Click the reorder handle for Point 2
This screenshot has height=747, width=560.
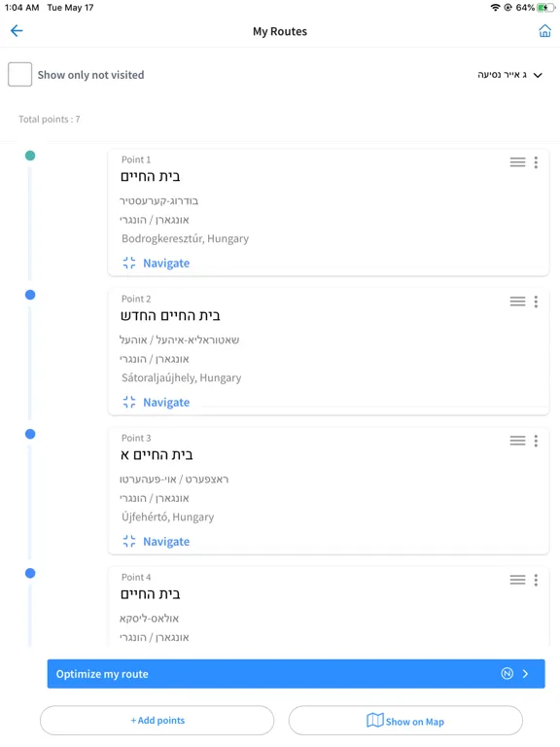click(x=517, y=302)
